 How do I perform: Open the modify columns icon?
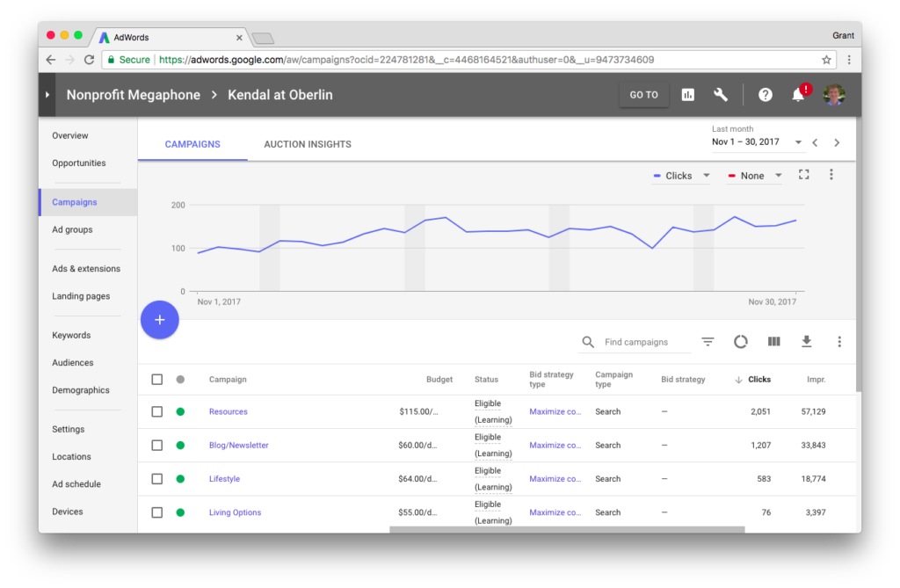coord(773,342)
